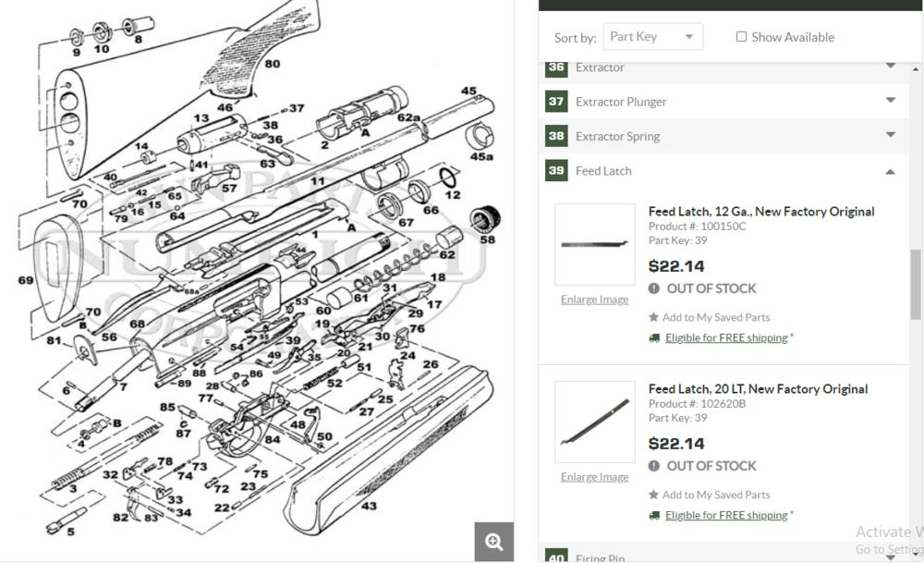This screenshot has width=924, height=563.
Task: Collapse the Feed Latch section arrow
Action: point(891,171)
